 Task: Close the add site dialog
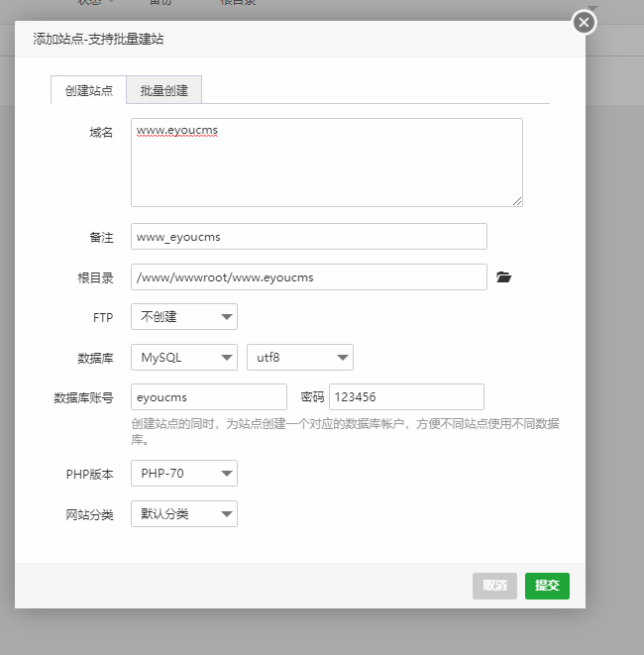[585, 22]
